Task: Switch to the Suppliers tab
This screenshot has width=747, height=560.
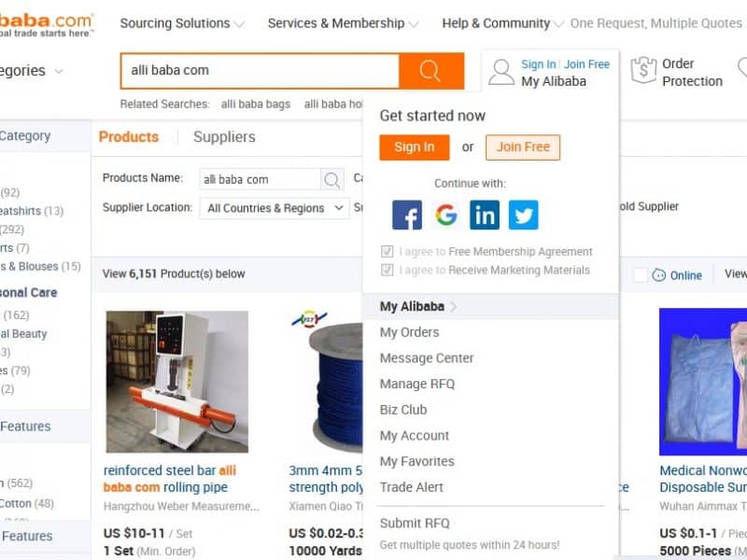Action: 224,137
